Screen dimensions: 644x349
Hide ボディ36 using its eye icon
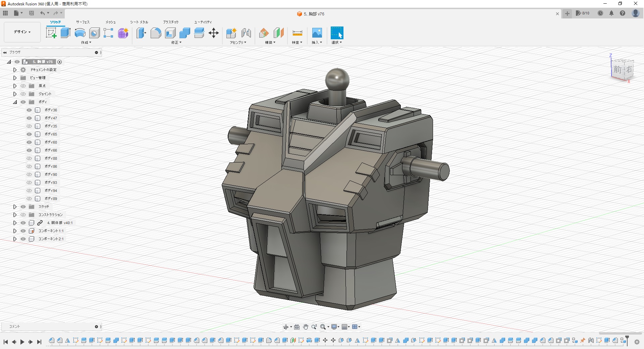point(30,110)
